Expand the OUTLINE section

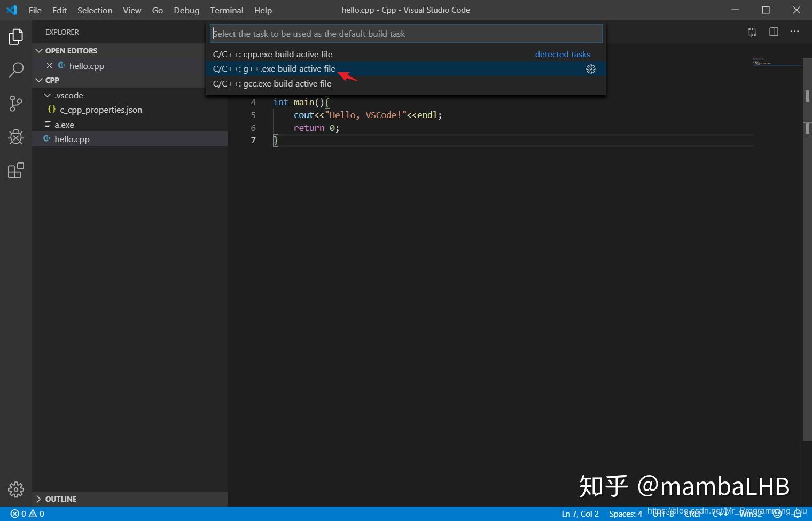pos(37,499)
